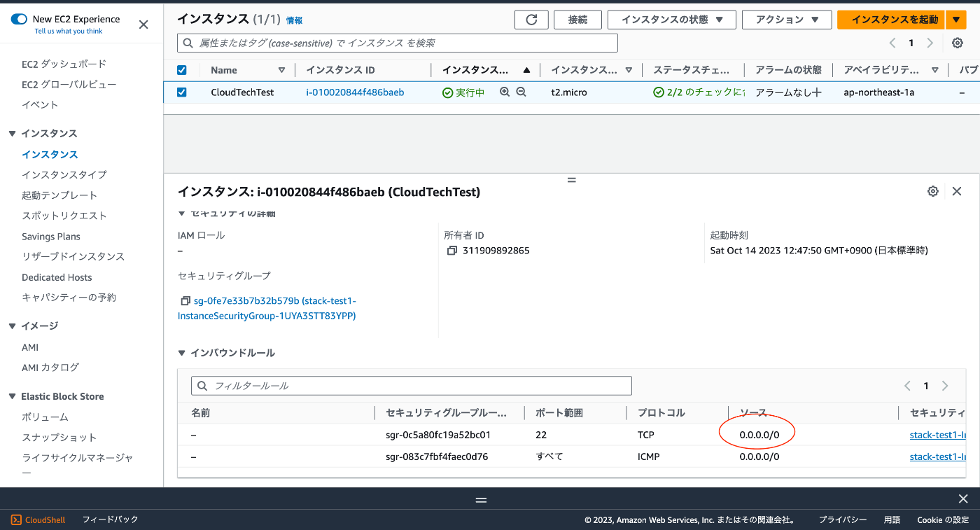Viewport: 980px width, 530px height.
Task: Sort by instance type column arrow
Action: click(x=629, y=70)
